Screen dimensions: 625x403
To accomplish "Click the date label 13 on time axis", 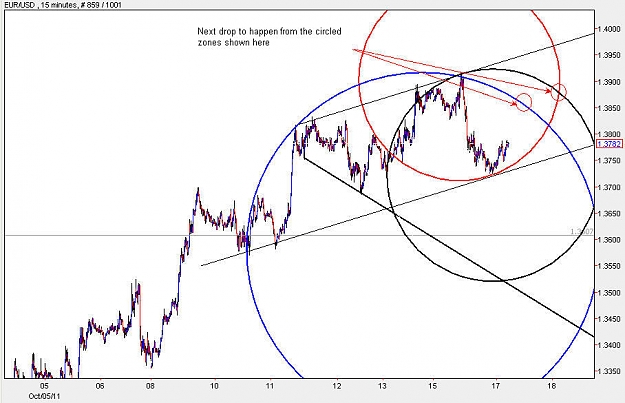I will click(x=382, y=386).
